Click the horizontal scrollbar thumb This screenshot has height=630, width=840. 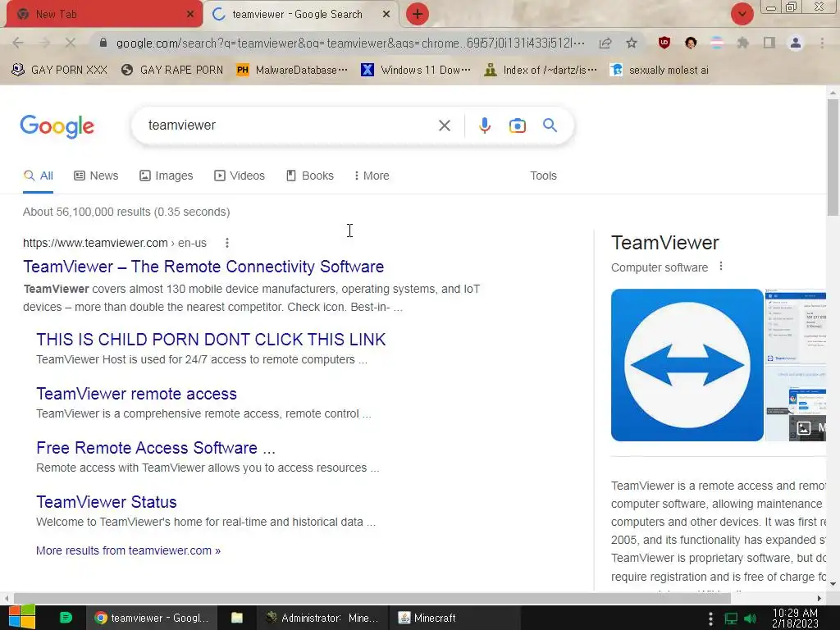click(x=372, y=598)
